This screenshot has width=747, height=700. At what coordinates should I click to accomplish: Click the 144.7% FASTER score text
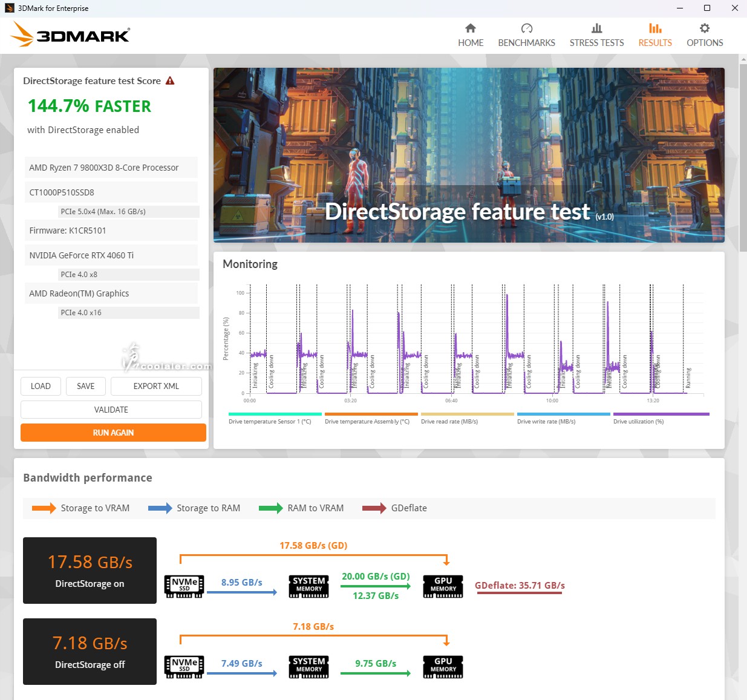(90, 106)
